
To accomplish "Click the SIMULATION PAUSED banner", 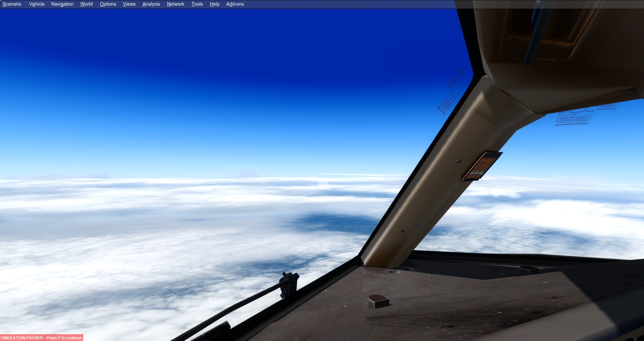I will tap(42, 338).
